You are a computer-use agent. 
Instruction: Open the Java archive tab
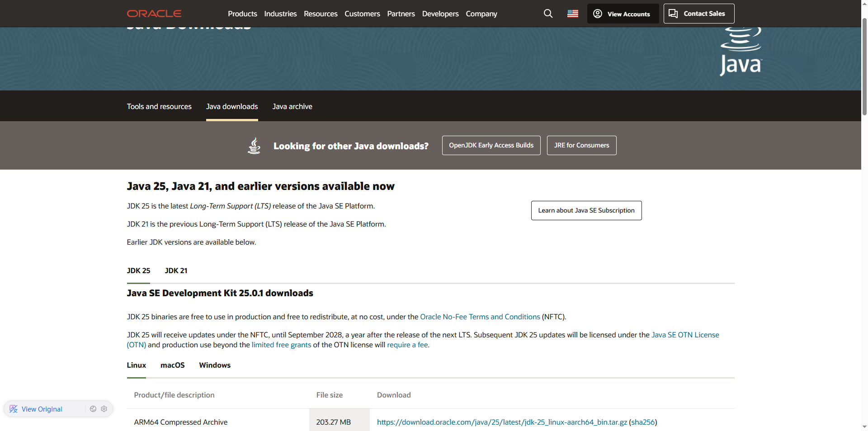click(292, 106)
